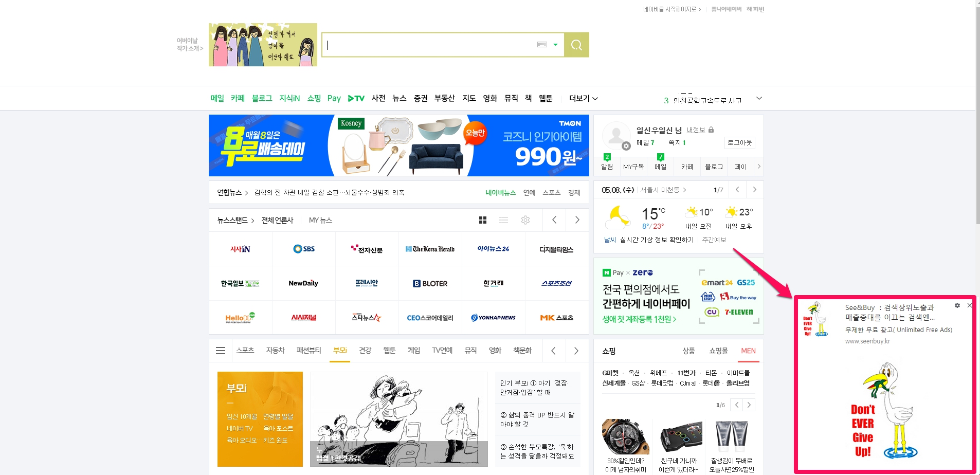Viewport: 980px width, 475px height.
Task: Go to next shopping items page
Action: [749, 405]
